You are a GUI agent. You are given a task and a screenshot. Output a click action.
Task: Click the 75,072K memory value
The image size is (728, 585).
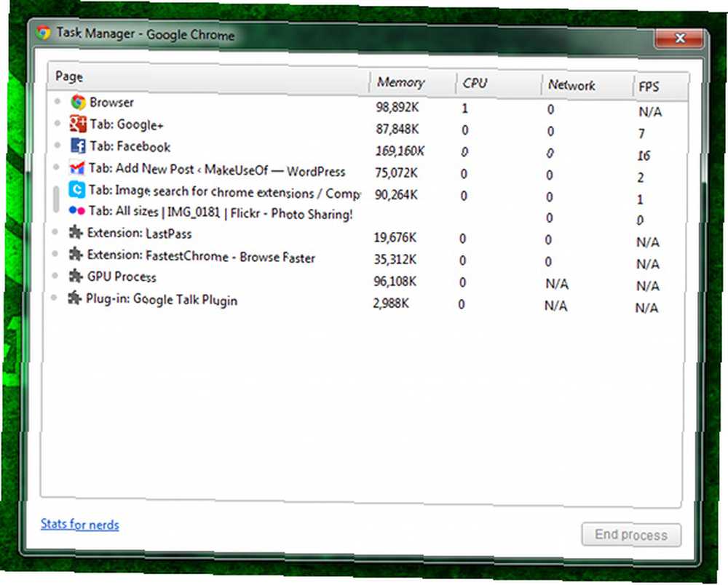[x=397, y=172]
